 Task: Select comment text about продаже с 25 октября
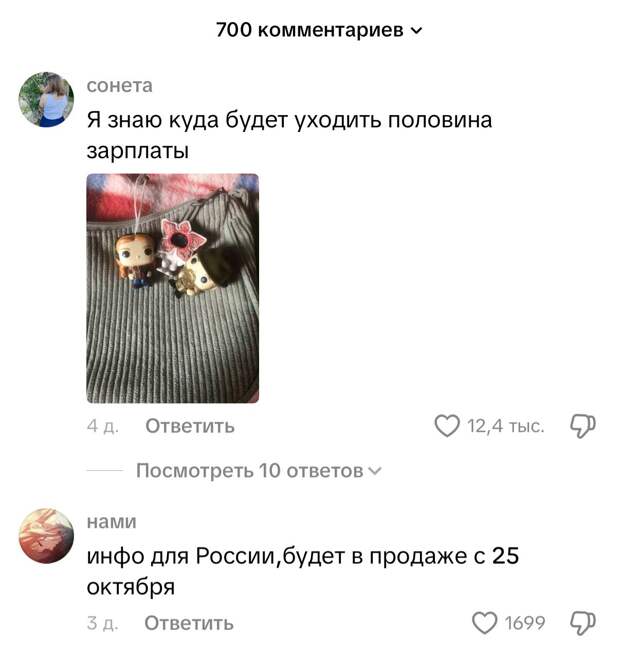click(x=303, y=571)
